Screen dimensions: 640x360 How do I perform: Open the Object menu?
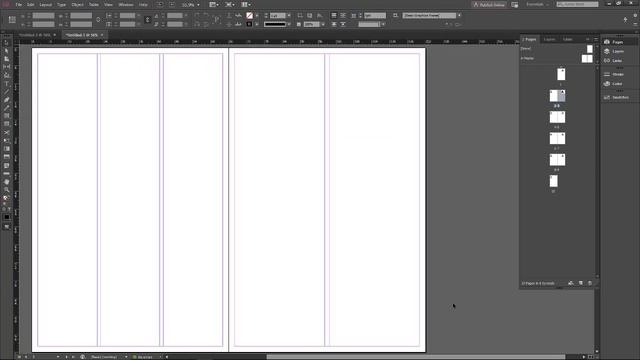click(x=77, y=5)
